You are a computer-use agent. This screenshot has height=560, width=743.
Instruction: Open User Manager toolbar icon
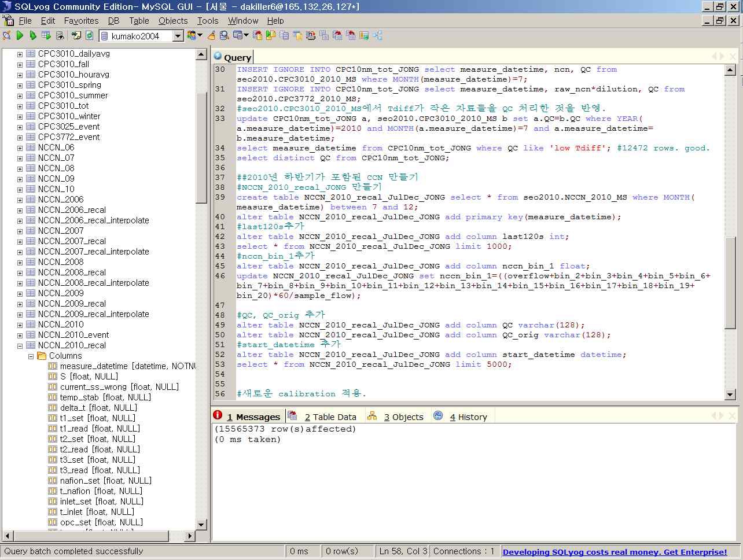click(191, 36)
